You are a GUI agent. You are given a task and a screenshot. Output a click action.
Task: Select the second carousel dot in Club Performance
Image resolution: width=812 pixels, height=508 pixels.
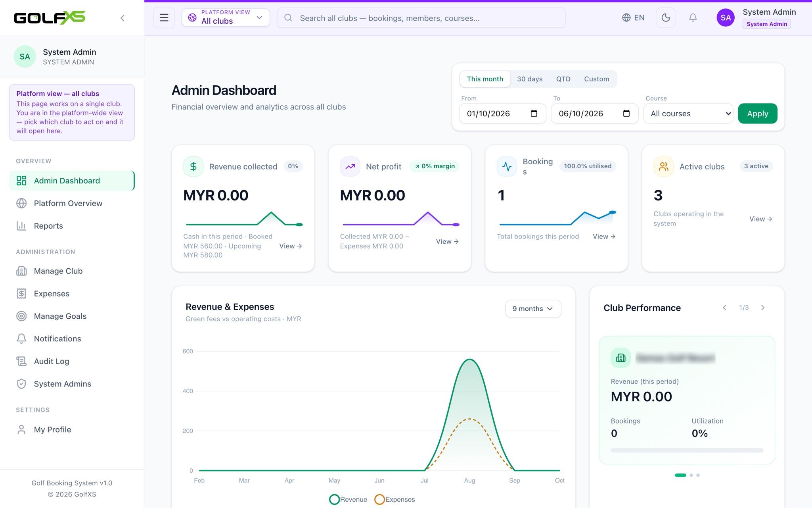691,475
